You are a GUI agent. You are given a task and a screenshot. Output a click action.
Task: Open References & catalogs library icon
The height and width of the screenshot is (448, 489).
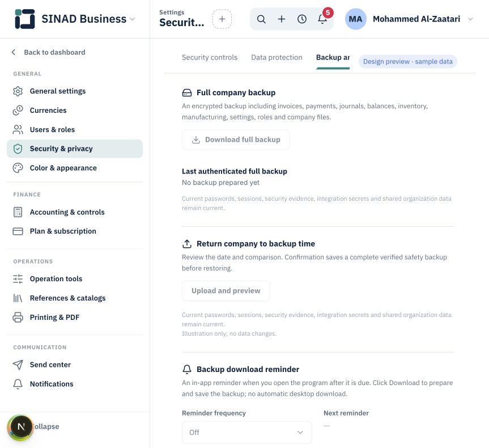tap(18, 298)
